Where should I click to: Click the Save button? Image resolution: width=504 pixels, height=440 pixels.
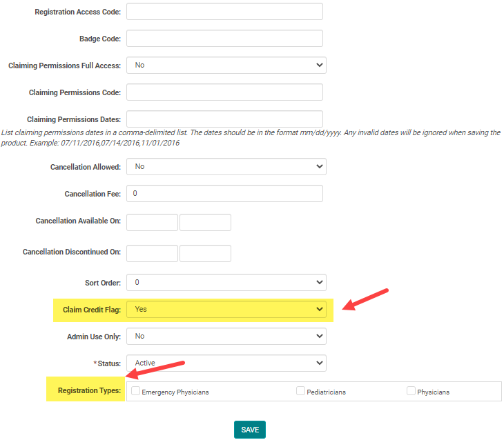coord(250,430)
